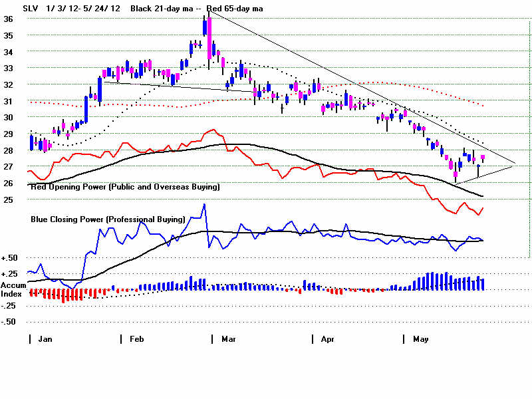The height and width of the screenshot is (399, 532).
Task: Select the Feb month marker on time axis
Action: [x=135, y=339]
